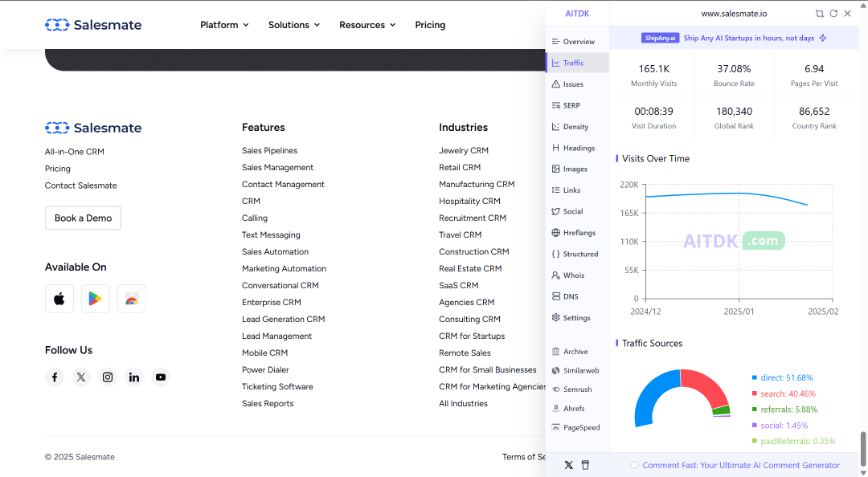Toggle the search traffic legend entry
This screenshot has width=868, height=477.
tap(784, 394)
